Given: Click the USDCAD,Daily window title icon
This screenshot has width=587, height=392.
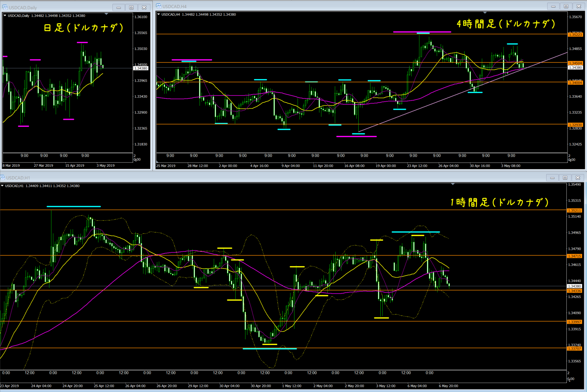Looking at the screenshot, I should pos(5,7).
